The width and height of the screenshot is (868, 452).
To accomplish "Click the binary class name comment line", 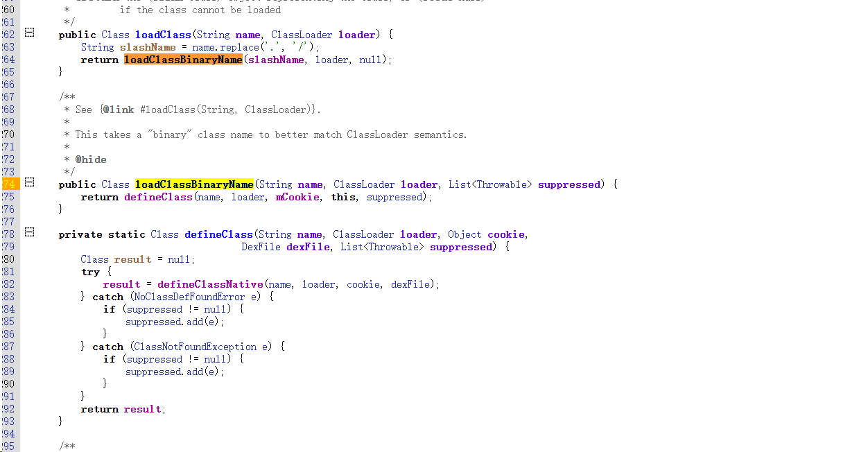I will pos(271,134).
